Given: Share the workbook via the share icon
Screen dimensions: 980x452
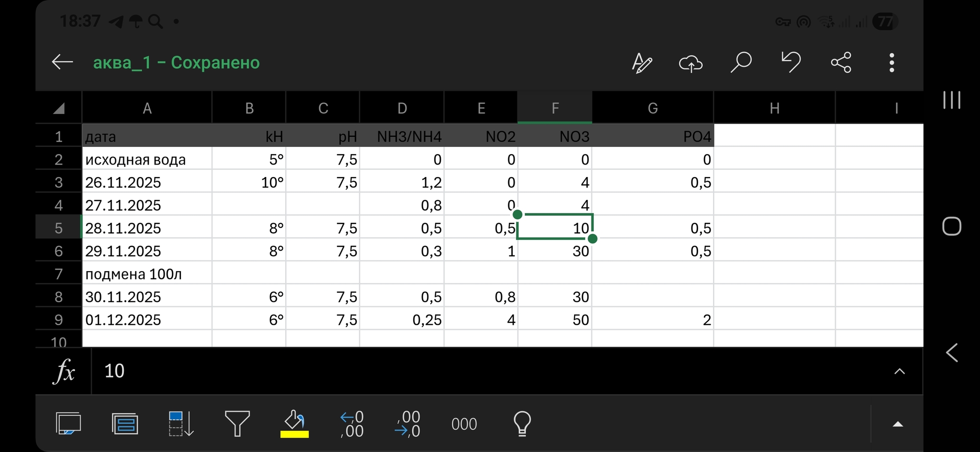Looking at the screenshot, I should pos(841,63).
